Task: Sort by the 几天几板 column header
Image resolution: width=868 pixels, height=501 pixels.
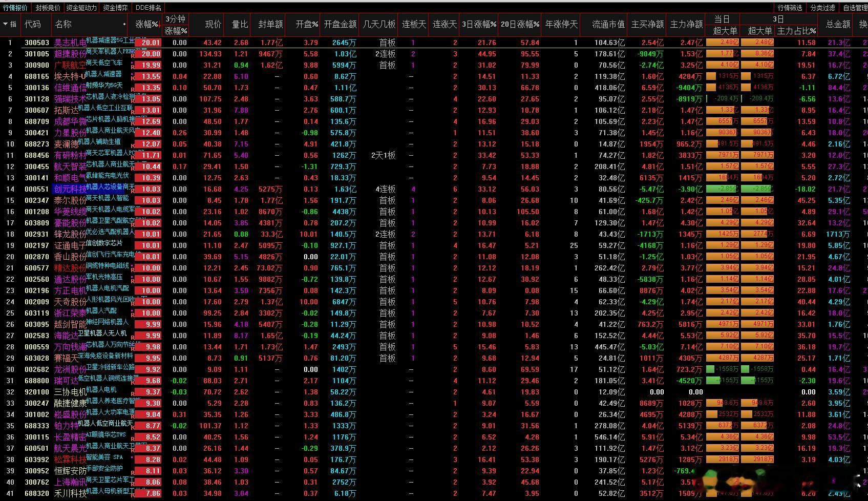Action: pos(379,25)
